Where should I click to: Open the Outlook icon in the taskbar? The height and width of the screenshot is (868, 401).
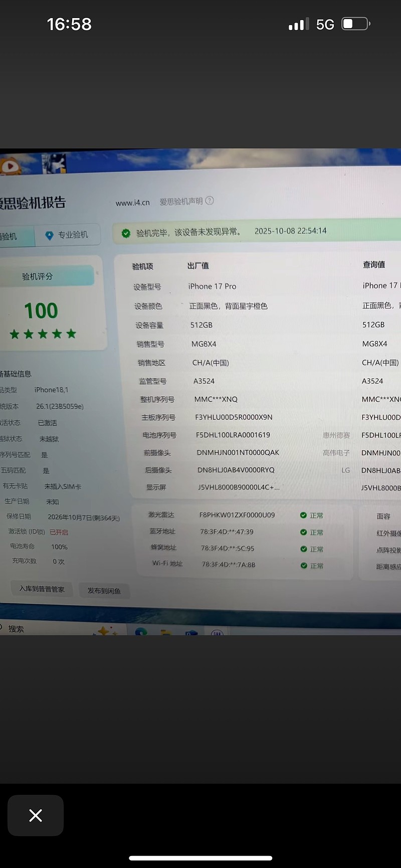point(191,633)
